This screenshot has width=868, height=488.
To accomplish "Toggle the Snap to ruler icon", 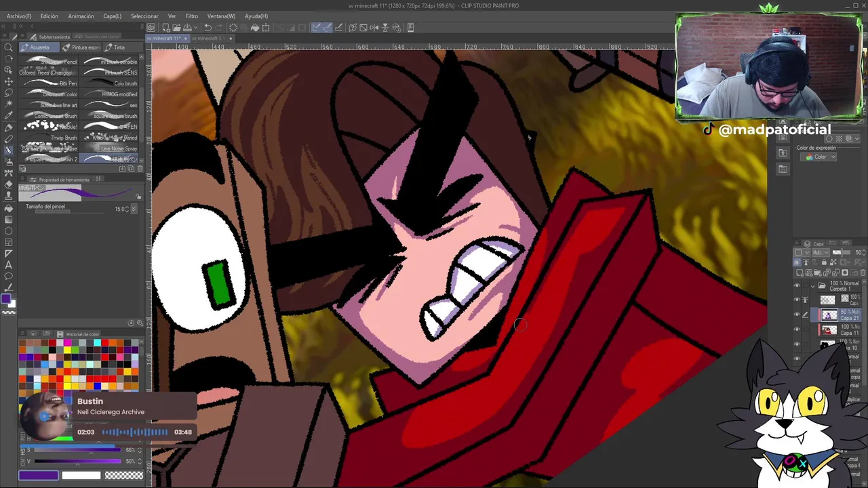I will (316, 28).
